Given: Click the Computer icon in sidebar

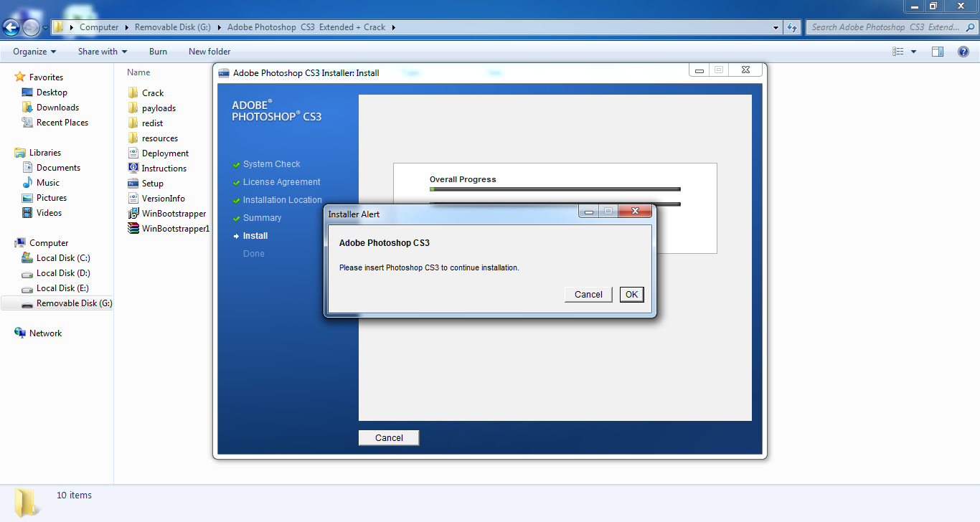Looking at the screenshot, I should click(x=20, y=242).
